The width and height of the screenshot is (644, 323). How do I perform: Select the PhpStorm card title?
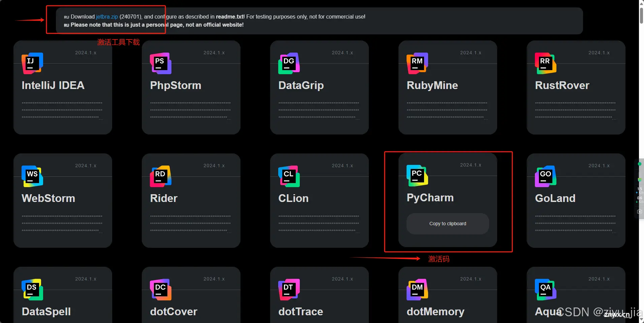pos(175,85)
